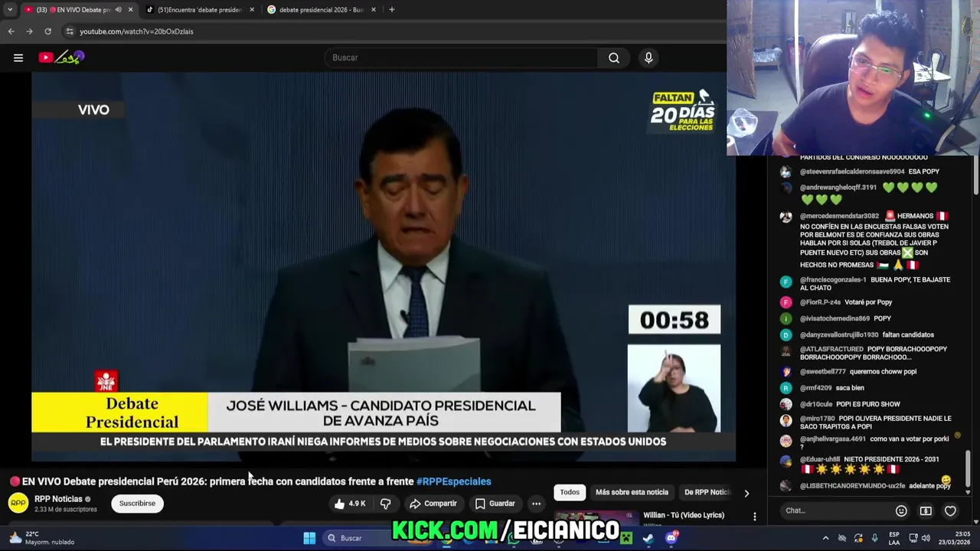The height and width of the screenshot is (551, 980).
Task: Focus the YouTube Buscar search field
Action: point(462,57)
